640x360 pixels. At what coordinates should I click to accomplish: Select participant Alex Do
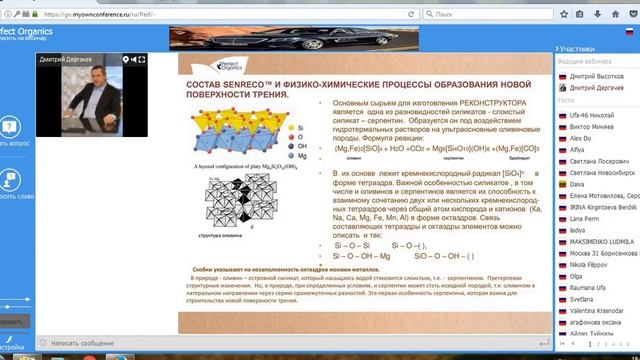point(580,138)
